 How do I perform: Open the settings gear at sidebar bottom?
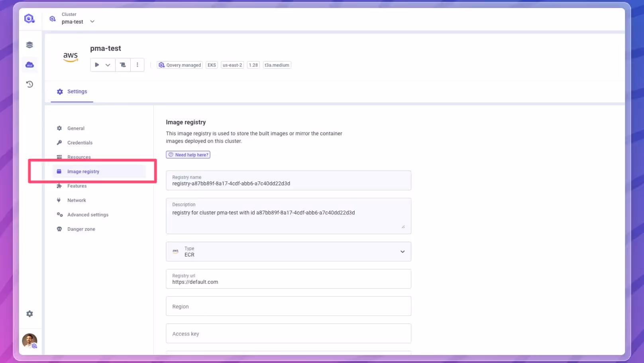[x=29, y=314]
